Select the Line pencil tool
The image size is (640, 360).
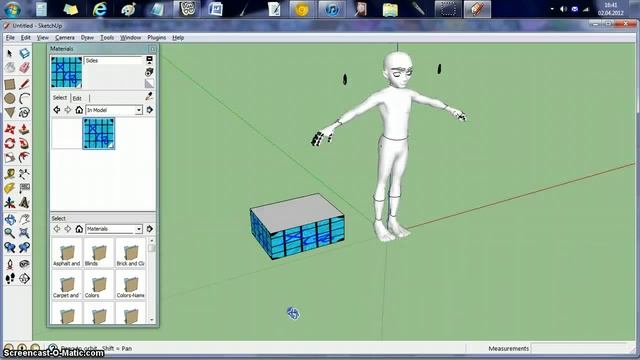(24, 84)
